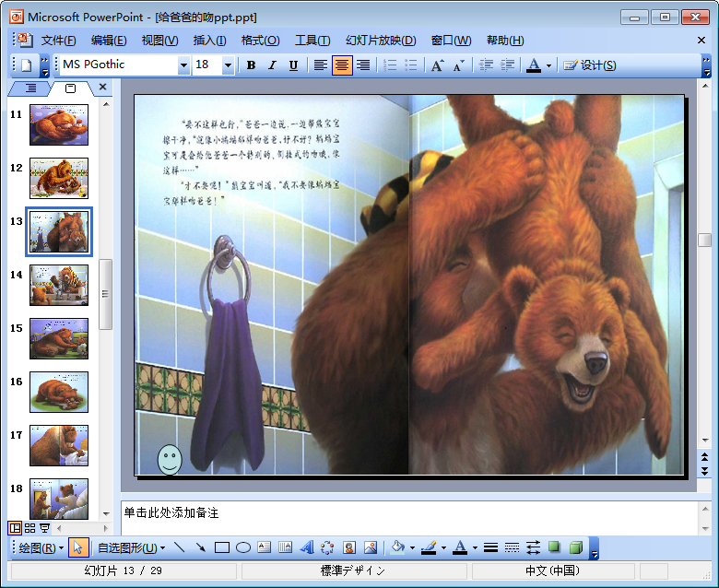Align text right
This screenshot has width=719, height=588.
point(363,65)
